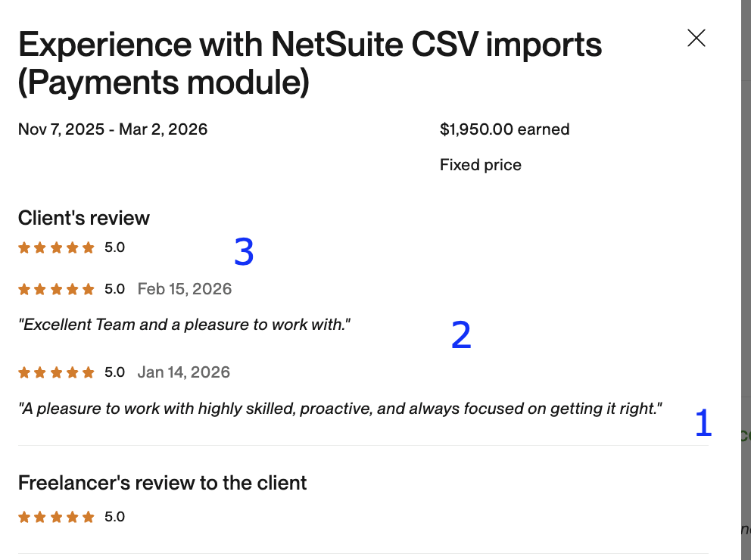
Task: Click the stars for the Jan 14, 2026 review
Action: 57,372
